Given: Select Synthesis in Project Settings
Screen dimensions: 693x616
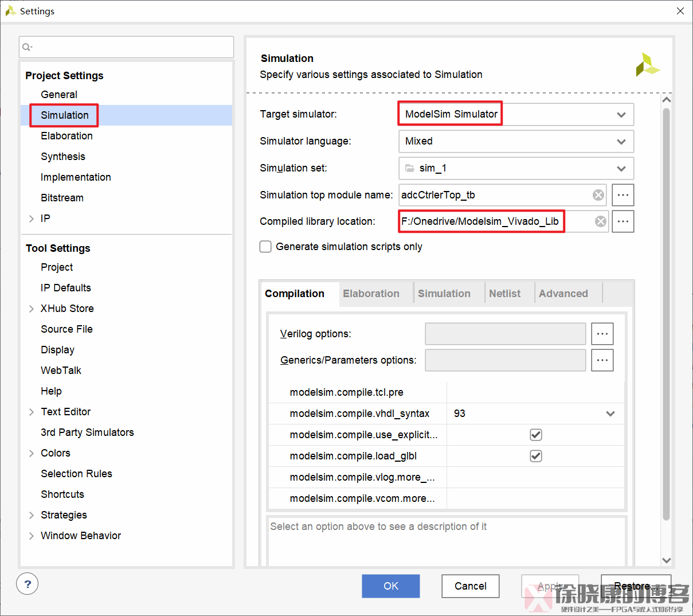Looking at the screenshot, I should tap(63, 157).
